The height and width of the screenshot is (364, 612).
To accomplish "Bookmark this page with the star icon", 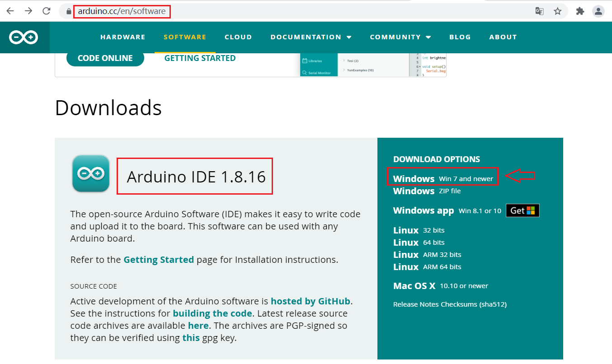I will pyautogui.click(x=558, y=11).
